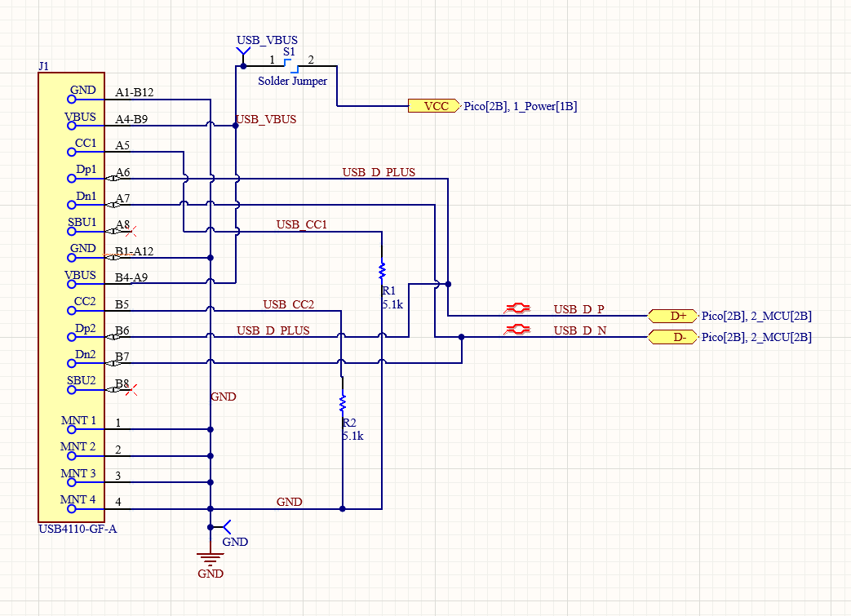Click the R2 designator text

(x=349, y=423)
